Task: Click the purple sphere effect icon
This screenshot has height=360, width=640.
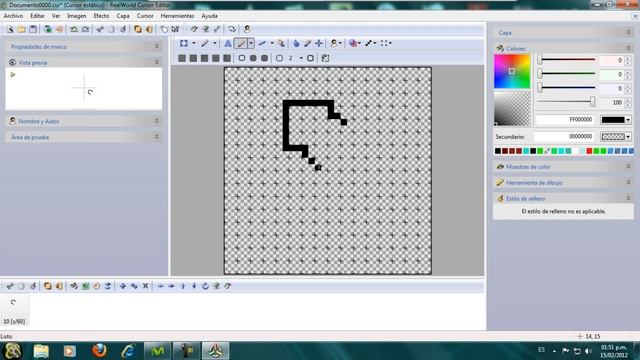Action: pos(353,43)
